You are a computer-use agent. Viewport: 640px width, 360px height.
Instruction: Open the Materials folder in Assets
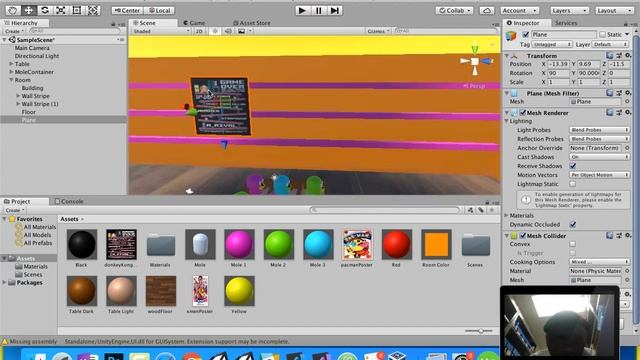click(160, 244)
